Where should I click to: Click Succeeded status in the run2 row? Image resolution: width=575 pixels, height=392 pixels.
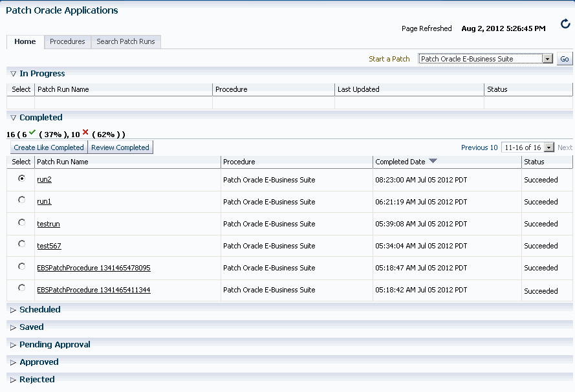[x=541, y=180]
